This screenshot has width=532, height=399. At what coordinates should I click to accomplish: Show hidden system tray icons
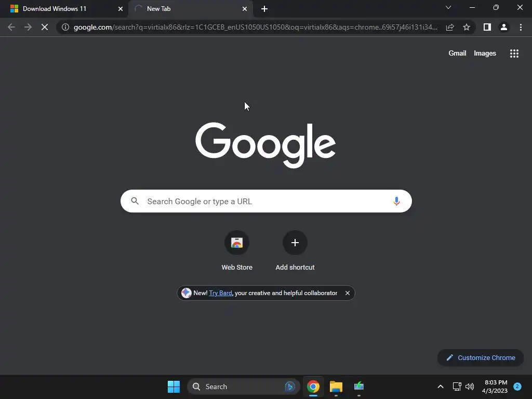point(441,387)
